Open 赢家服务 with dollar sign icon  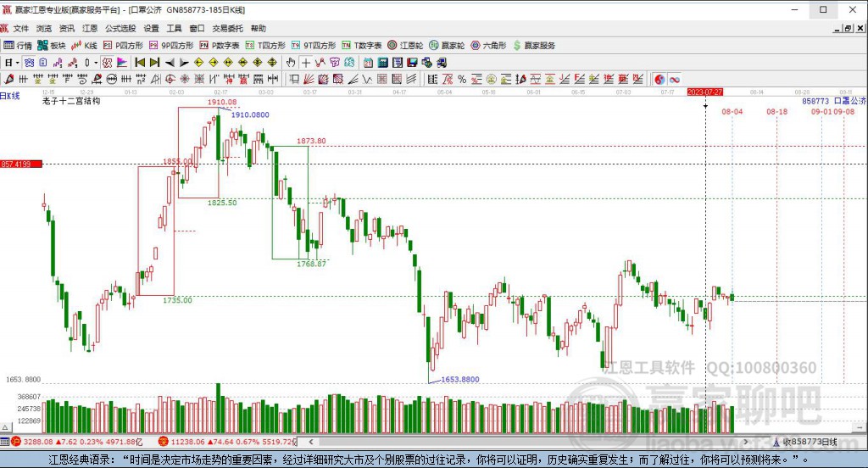(x=534, y=46)
